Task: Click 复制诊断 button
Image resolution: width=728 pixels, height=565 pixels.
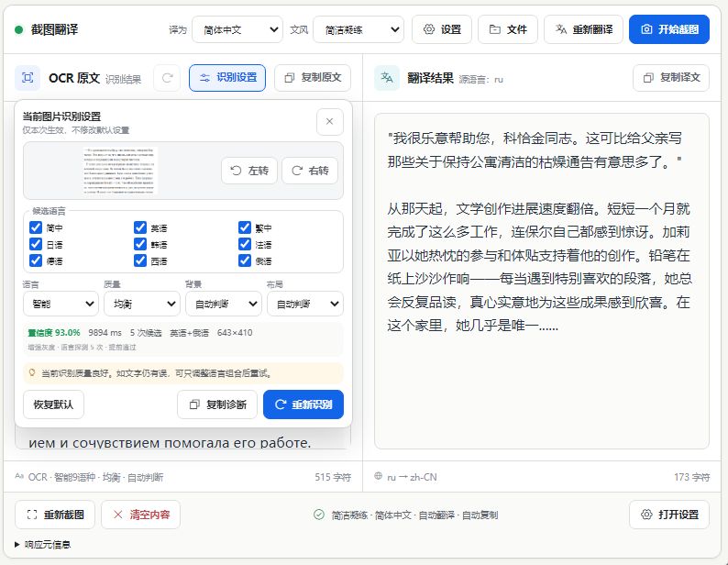Action: 217,404
